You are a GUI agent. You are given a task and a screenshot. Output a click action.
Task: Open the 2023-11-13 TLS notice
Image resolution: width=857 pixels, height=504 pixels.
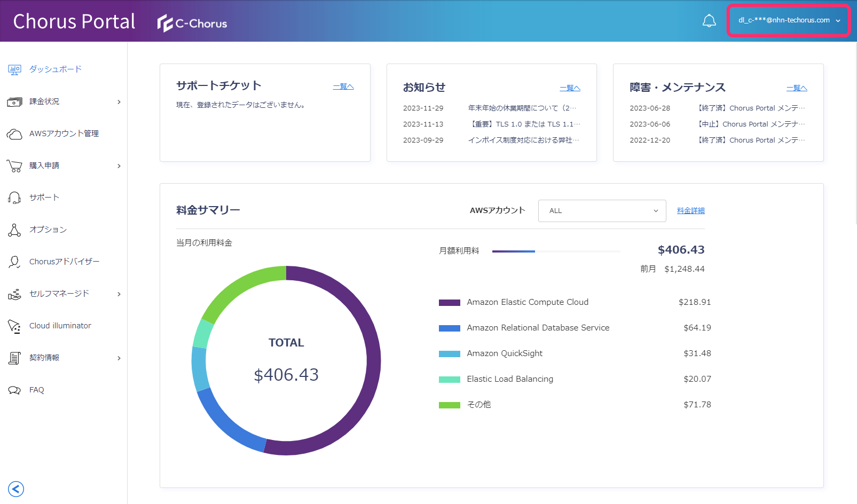coord(523,124)
